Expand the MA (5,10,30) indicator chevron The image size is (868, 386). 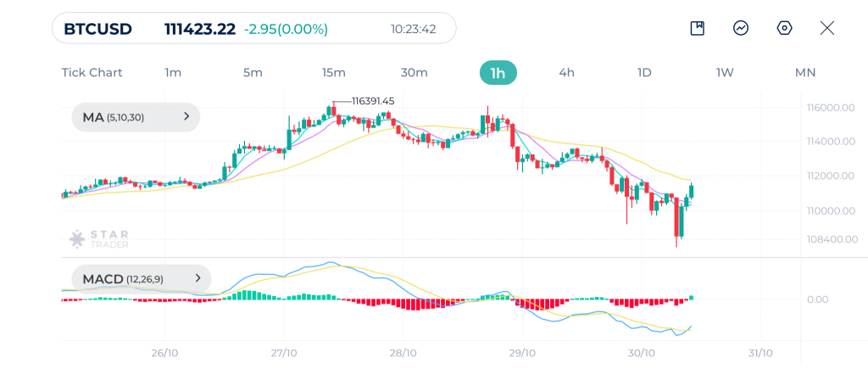[x=186, y=117]
